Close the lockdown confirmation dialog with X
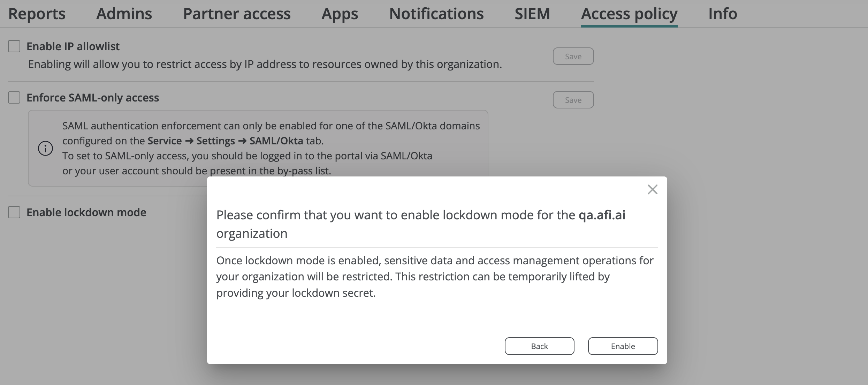Screen dimensions: 868x385 [652, 189]
